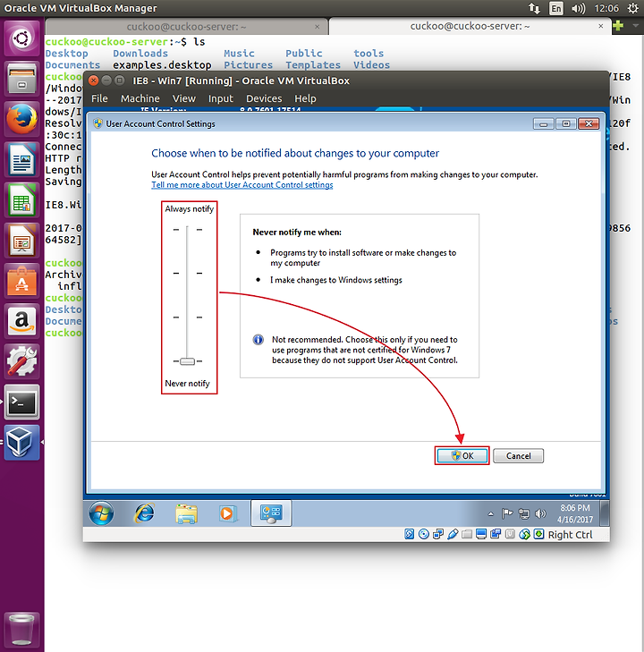Open Ubuntu Software Center from the dock
The width and height of the screenshot is (644, 652).
(x=21, y=281)
